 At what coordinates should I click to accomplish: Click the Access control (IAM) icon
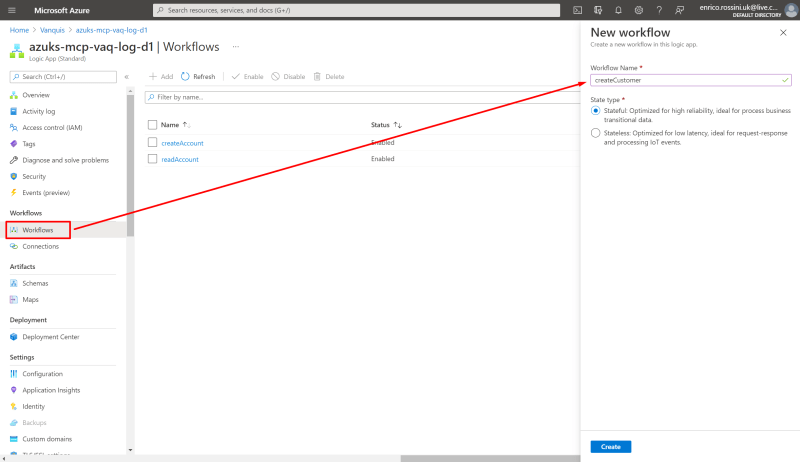(x=14, y=127)
